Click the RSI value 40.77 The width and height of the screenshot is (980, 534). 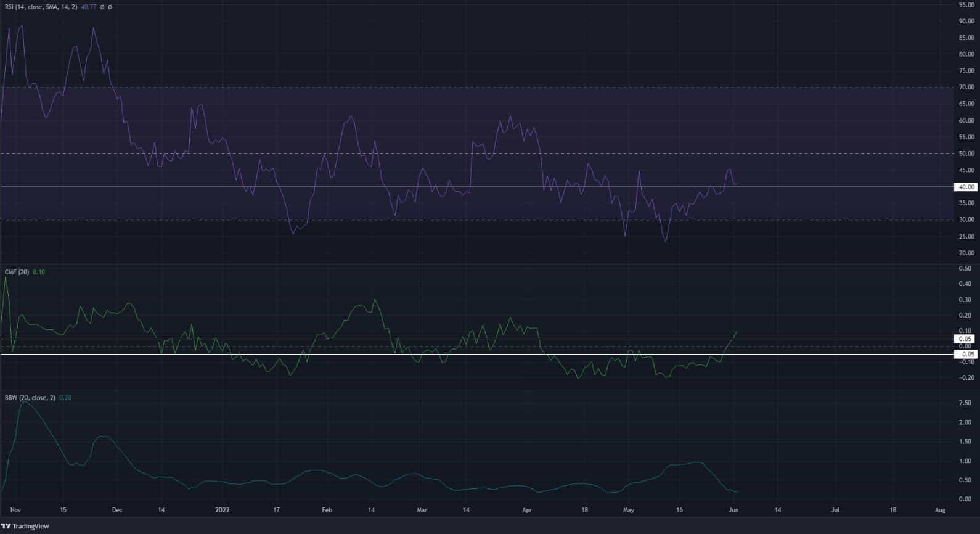(89, 7)
